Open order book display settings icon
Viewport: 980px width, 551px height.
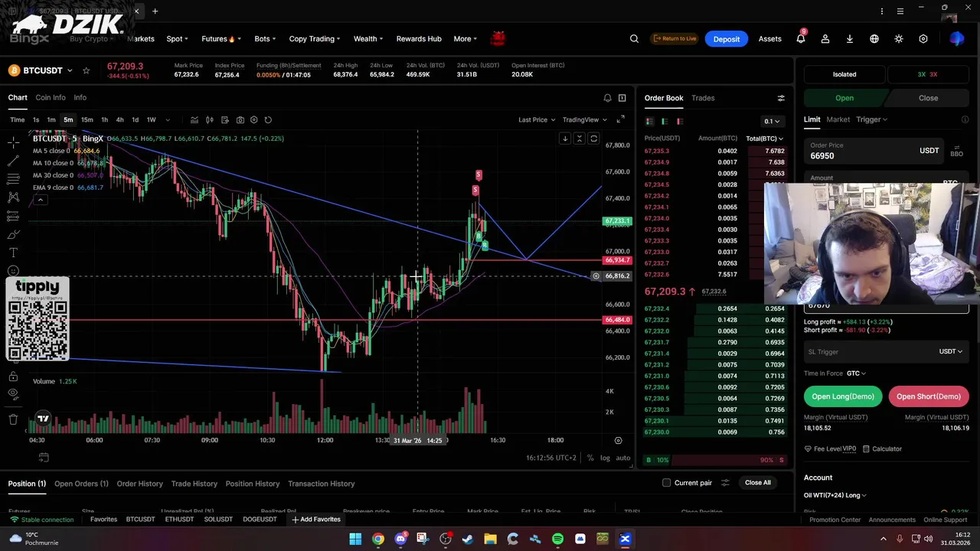pos(781,98)
